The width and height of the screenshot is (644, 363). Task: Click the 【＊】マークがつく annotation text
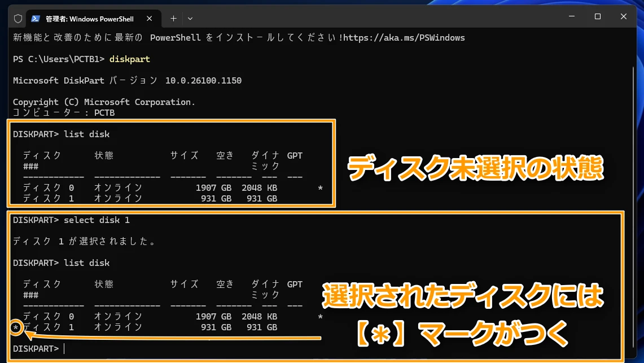click(x=463, y=334)
